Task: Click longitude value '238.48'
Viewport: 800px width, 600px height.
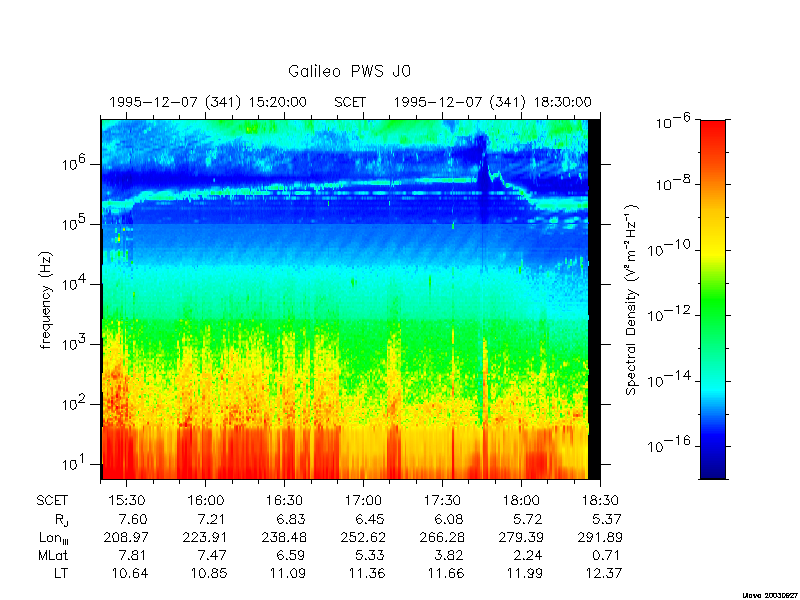Action: coord(284,537)
